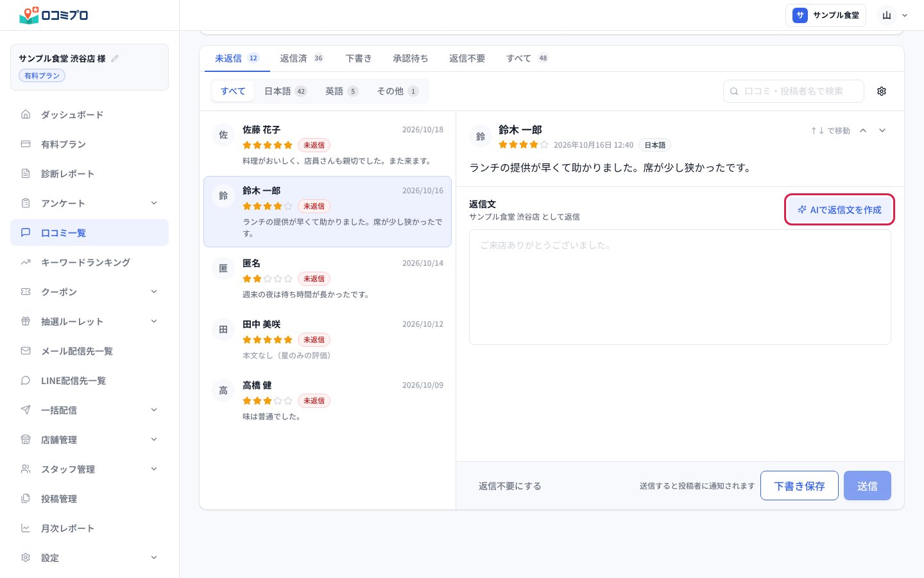Open 田中 美咲 review
The width and height of the screenshot is (924, 578).
(327, 340)
